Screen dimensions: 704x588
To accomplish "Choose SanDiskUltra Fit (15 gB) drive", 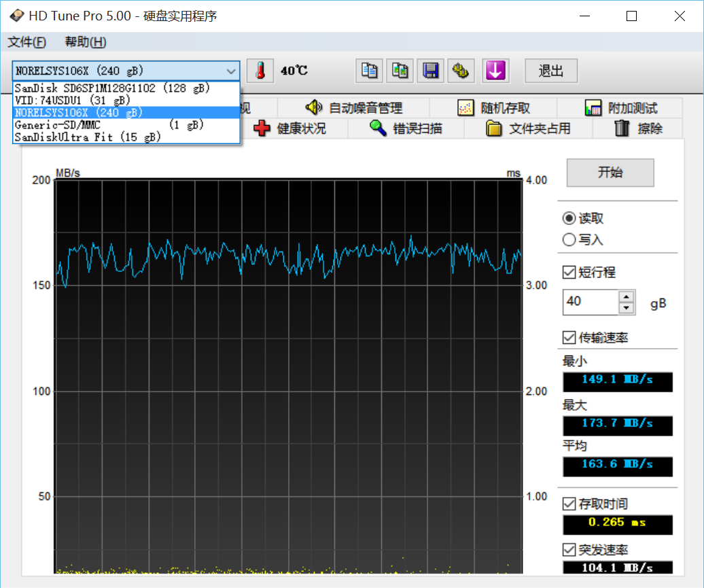I will [126, 137].
